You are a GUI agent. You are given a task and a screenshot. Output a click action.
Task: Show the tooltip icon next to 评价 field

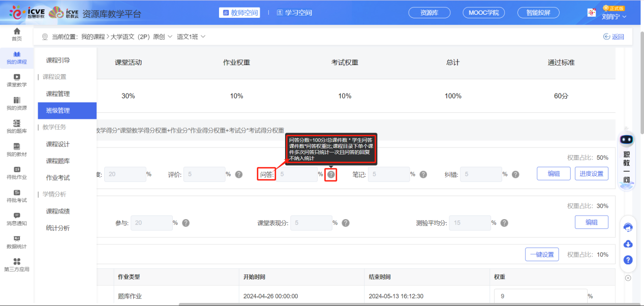[239, 174]
